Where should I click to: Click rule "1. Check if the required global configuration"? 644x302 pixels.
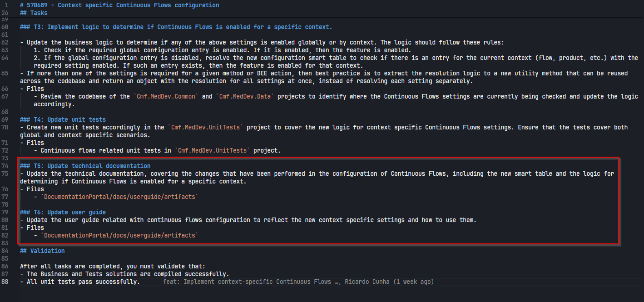coord(222,50)
